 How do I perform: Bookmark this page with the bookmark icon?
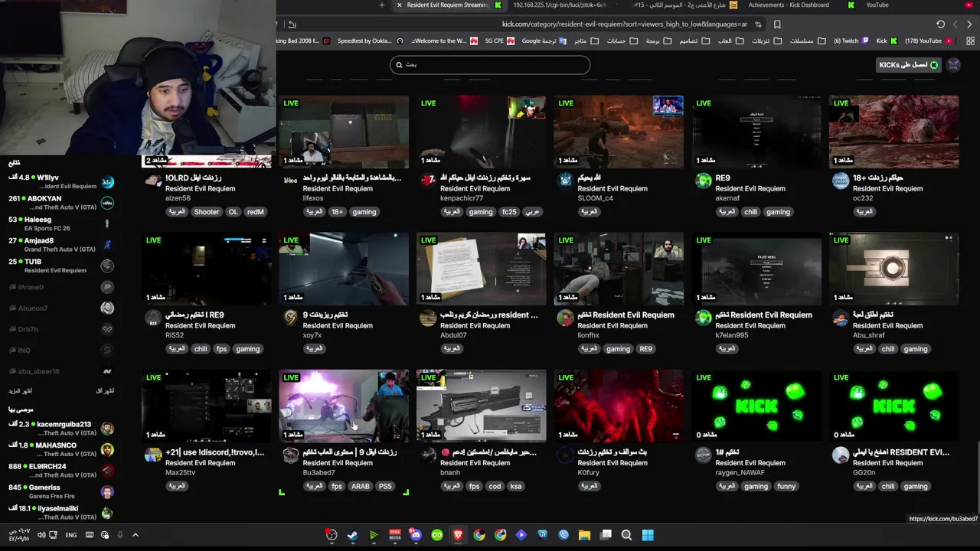point(777,24)
